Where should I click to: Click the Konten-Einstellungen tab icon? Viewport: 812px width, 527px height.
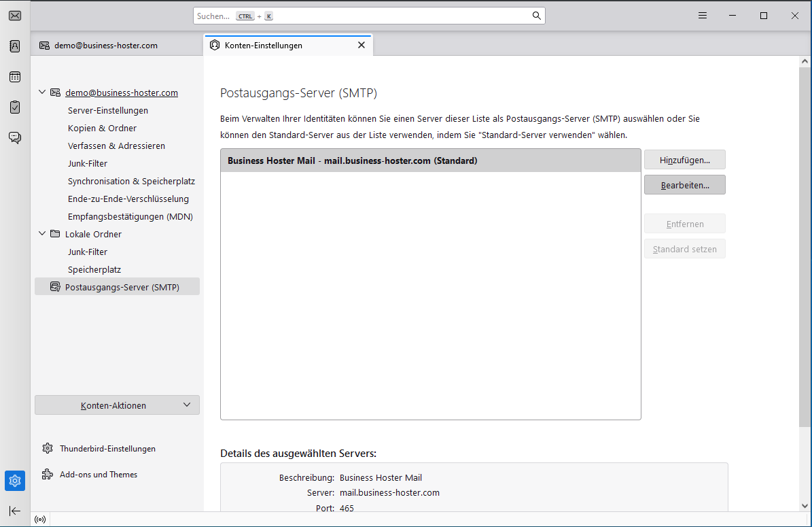click(215, 45)
